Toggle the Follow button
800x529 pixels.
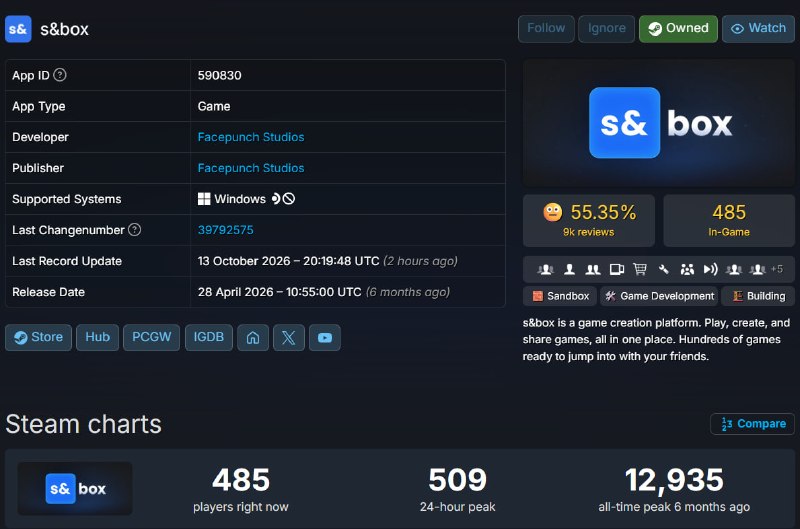click(x=546, y=29)
